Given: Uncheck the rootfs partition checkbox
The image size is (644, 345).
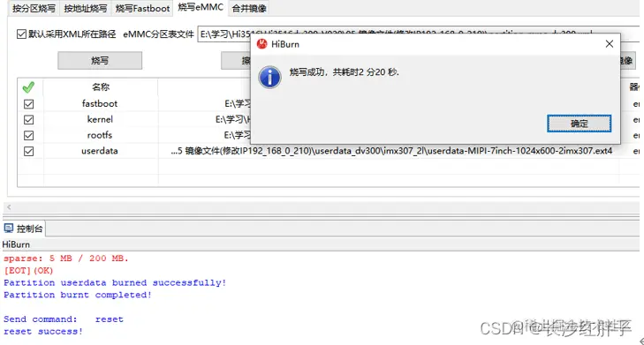Looking at the screenshot, I should [x=29, y=135].
